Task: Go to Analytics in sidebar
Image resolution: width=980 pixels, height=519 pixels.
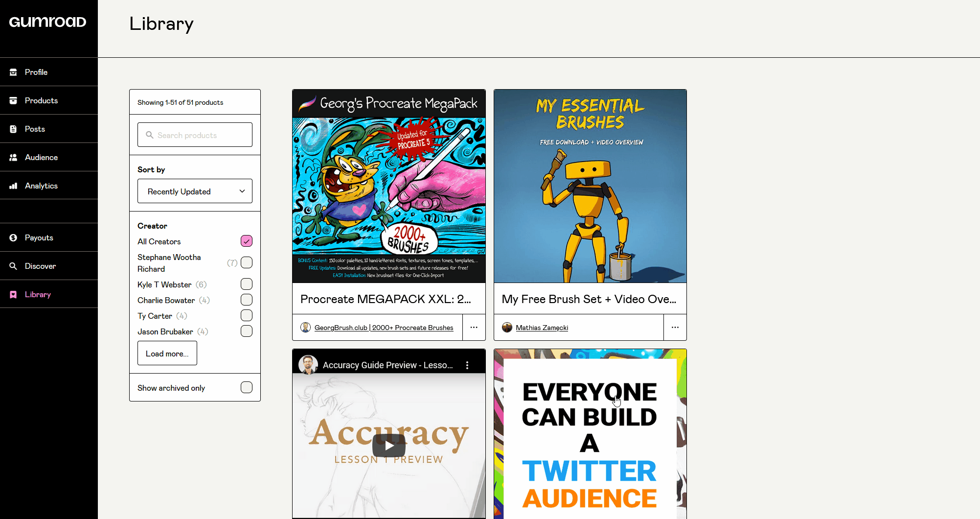Action: pos(49,186)
